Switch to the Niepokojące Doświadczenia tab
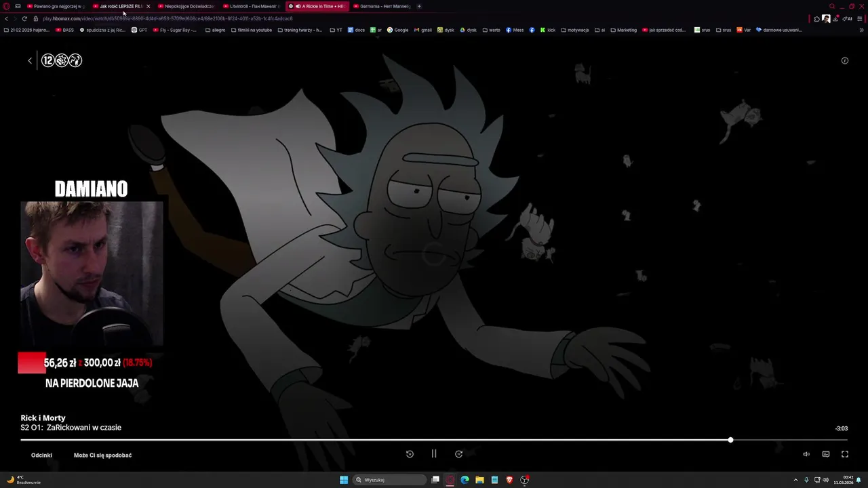868x488 pixels. coord(186,6)
